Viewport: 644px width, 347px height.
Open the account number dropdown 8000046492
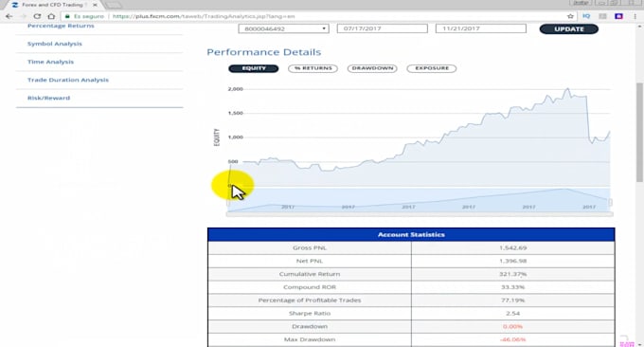coord(283,28)
